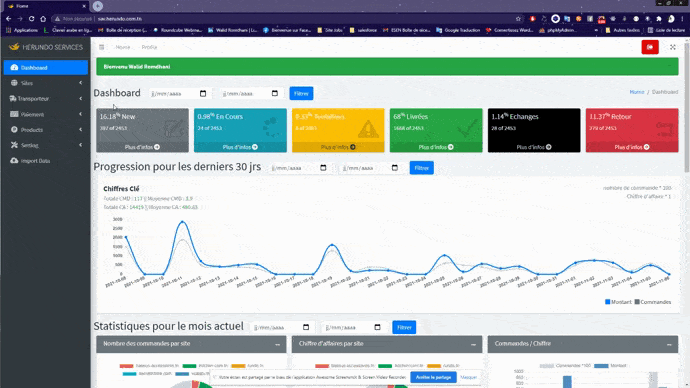Open calendar picker of Statistiques end date
The image size is (690, 388).
point(378,327)
